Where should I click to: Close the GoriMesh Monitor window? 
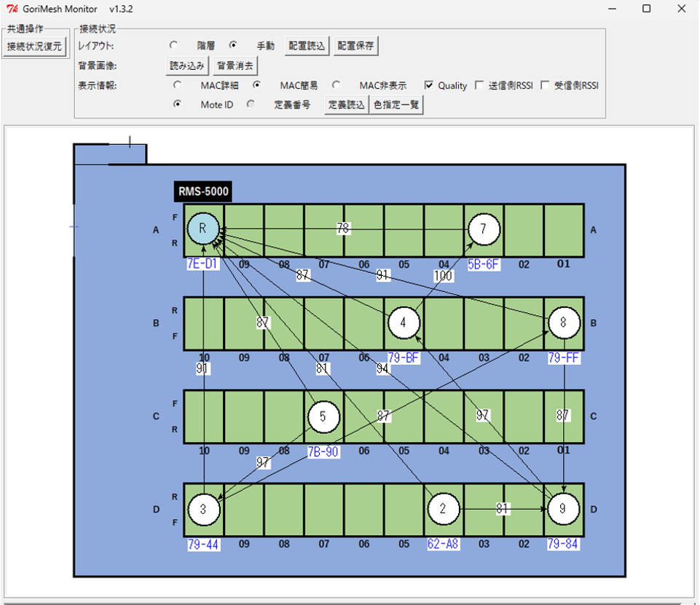pos(681,9)
